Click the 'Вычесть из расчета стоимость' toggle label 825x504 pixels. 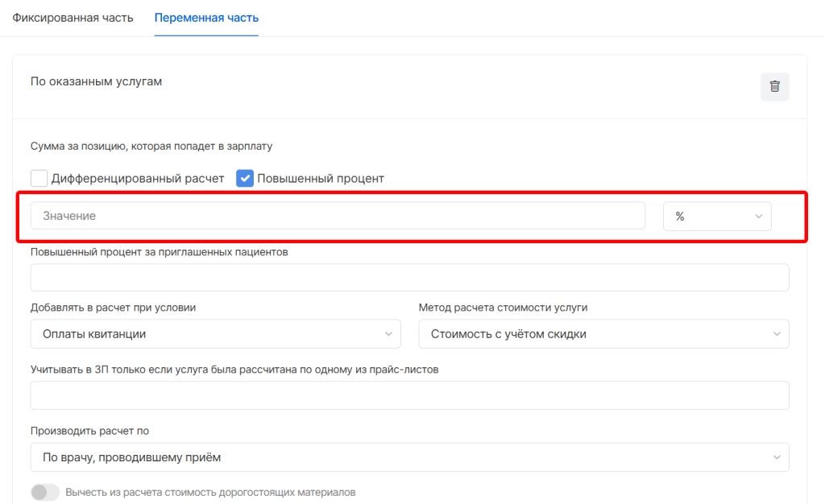point(210,492)
